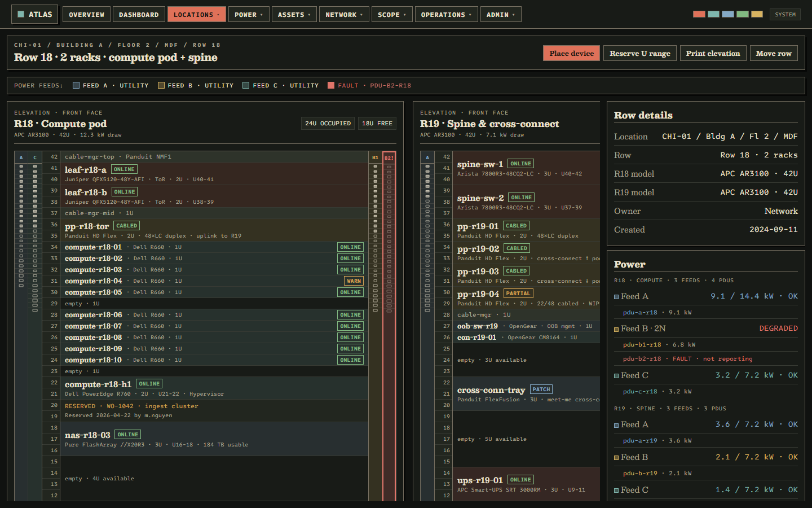Screen dimensions: 812x508
Task: Select the leaf-r18-a device row
Action: coord(214,174)
